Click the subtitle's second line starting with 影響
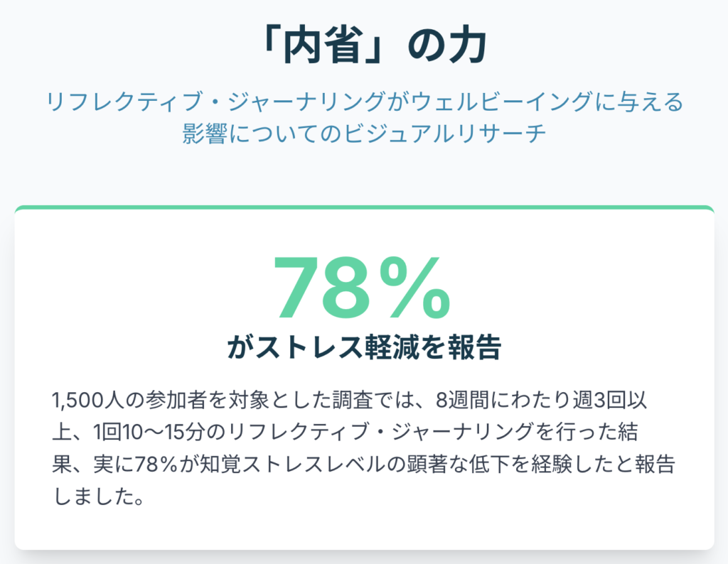Viewport: 728px width, 564px height. [364, 134]
